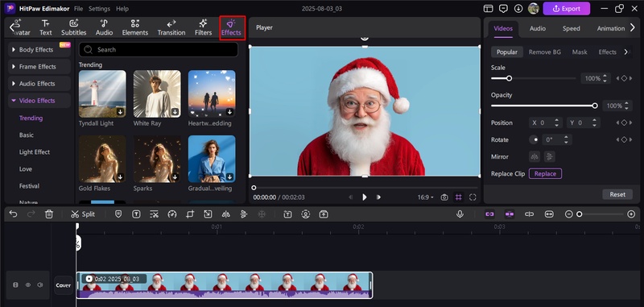Download the Sparks effect
The image size is (644, 307).
coord(175,176)
